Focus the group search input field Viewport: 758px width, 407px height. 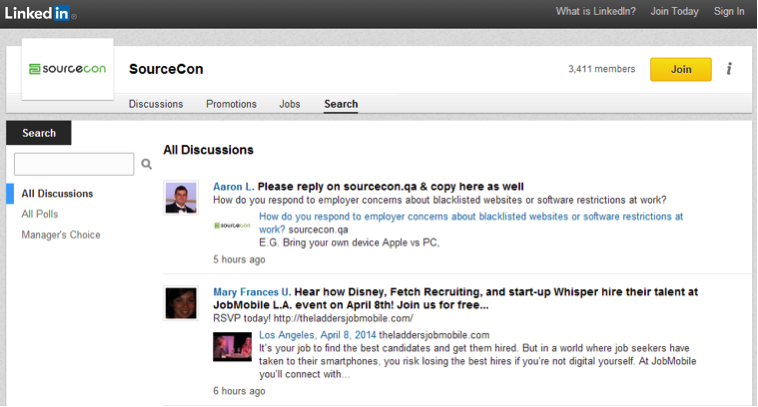click(x=74, y=164)
